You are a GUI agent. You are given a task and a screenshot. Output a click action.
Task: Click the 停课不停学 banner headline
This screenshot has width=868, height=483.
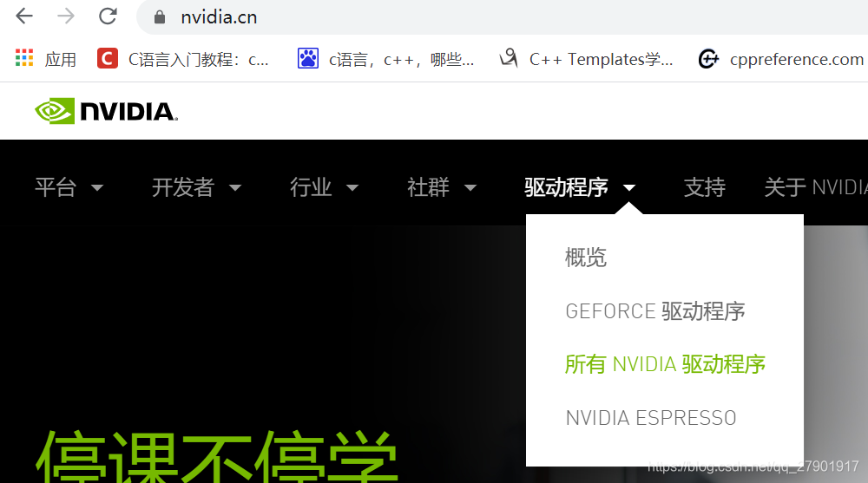pos(217,456)
